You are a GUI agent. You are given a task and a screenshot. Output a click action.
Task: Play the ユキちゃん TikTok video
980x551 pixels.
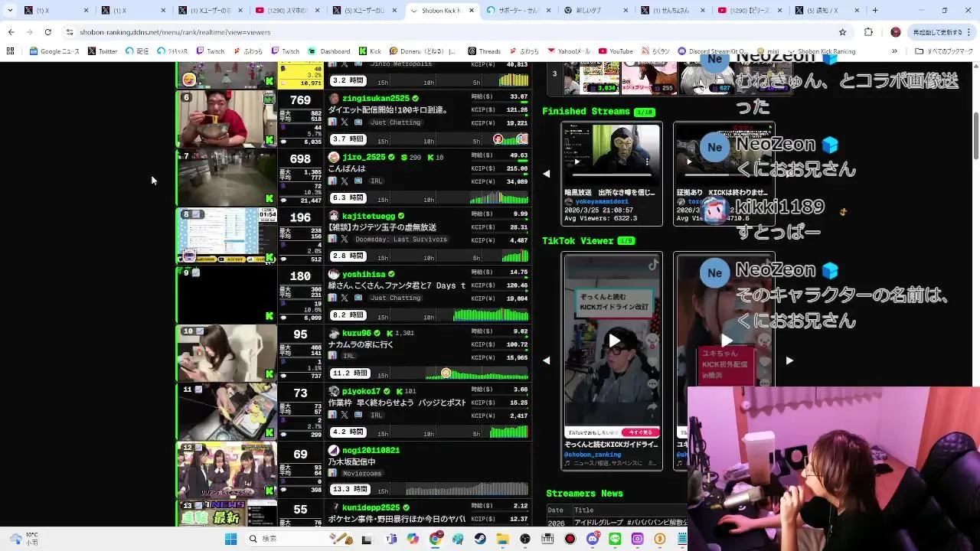pyautogui.click(x=725, y=341)
